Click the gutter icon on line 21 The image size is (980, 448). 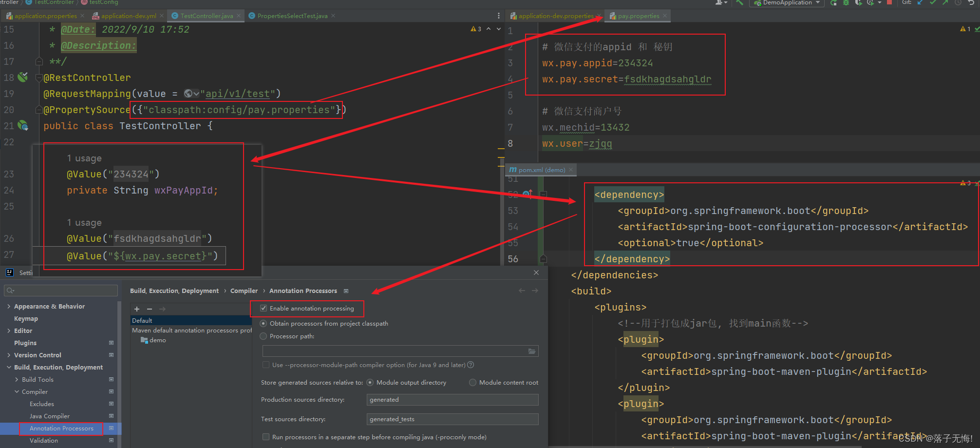[x=23, y=125]
